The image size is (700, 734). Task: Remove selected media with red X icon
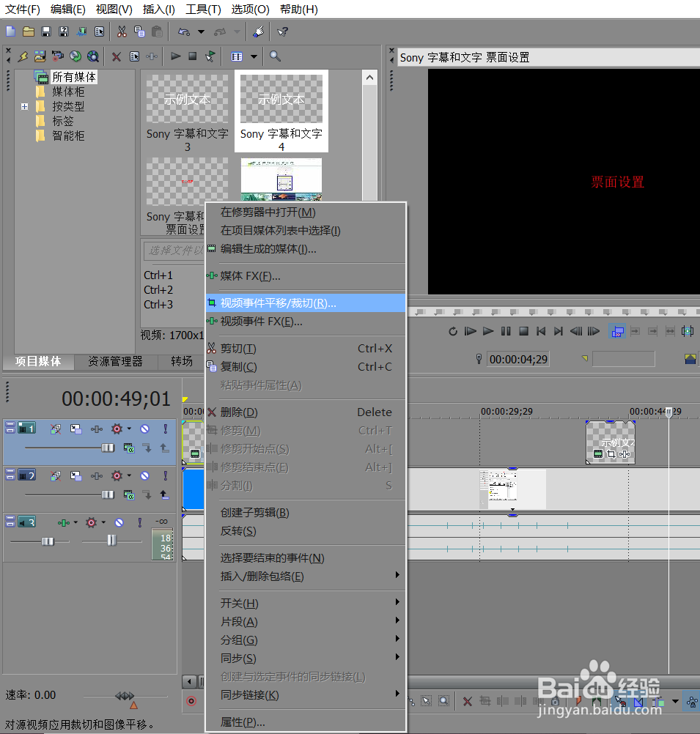coord(117,56)
